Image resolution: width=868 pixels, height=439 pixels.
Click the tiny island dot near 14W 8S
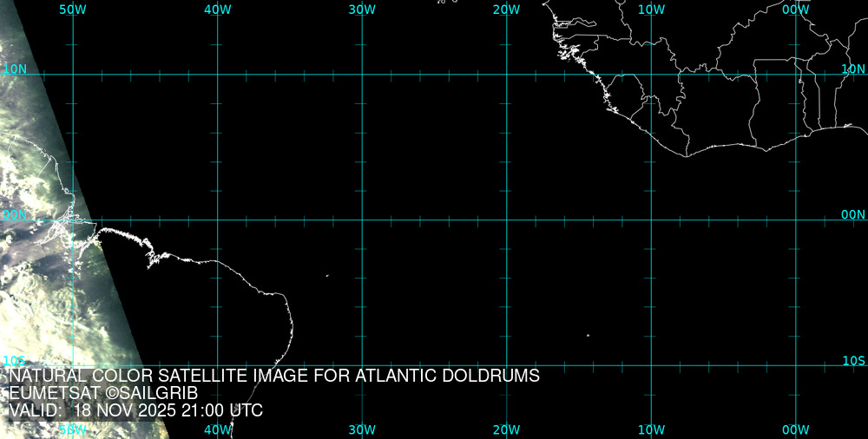click(588, 336)
